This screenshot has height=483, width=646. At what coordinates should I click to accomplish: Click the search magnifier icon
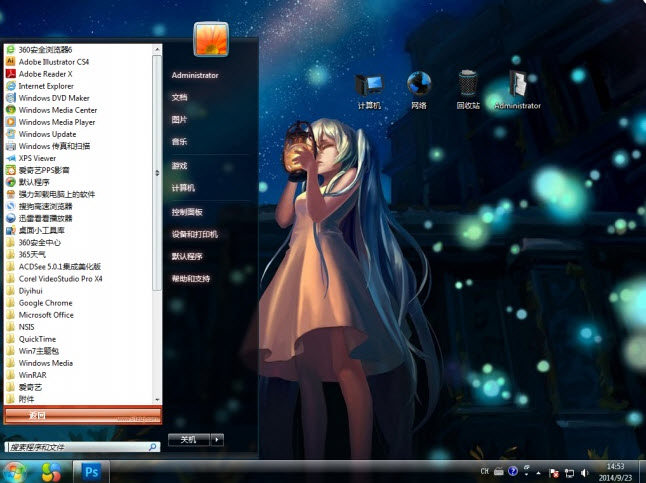pos(153,447)
